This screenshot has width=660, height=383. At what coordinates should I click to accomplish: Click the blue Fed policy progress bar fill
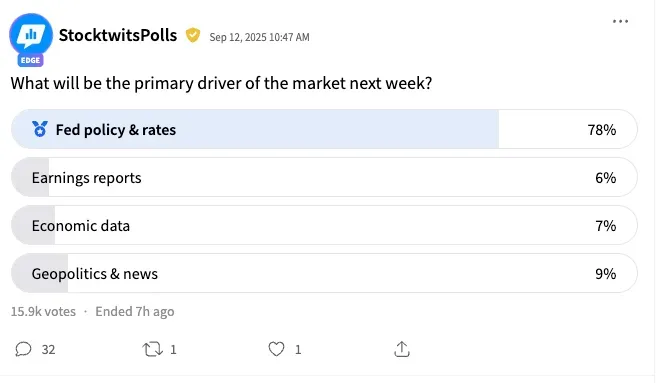click(255, 129)
